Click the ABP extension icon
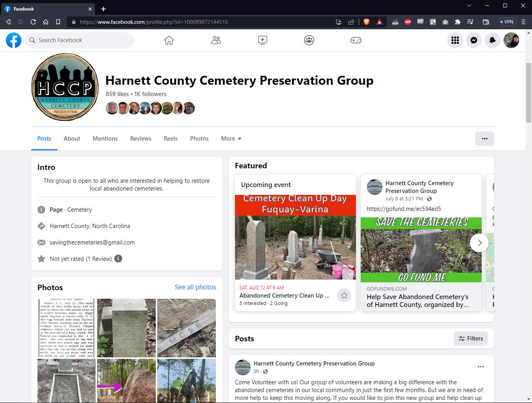Image resolution: width=532 pixels, height=403 pixels. point(408,22)
